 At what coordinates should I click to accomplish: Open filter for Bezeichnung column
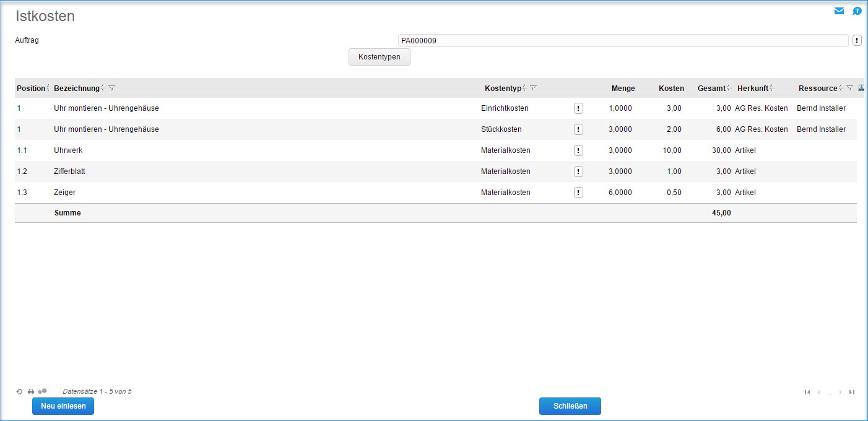tap(111, 89)
